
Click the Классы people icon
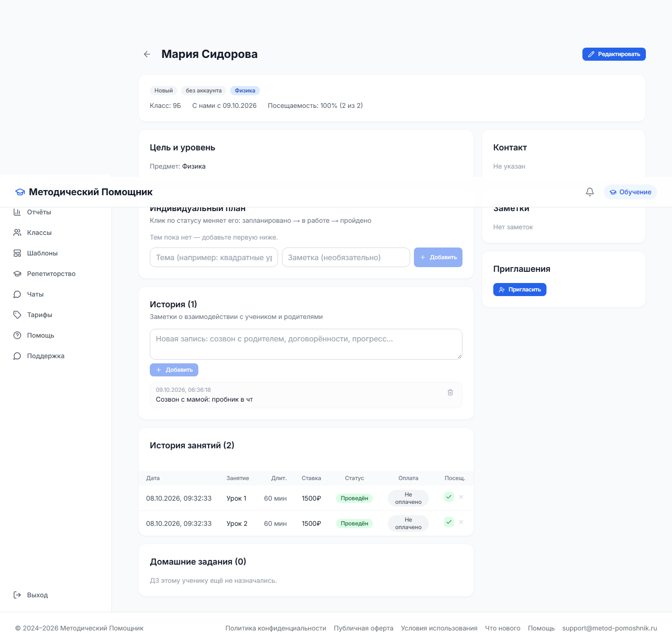tap(17, 233)
